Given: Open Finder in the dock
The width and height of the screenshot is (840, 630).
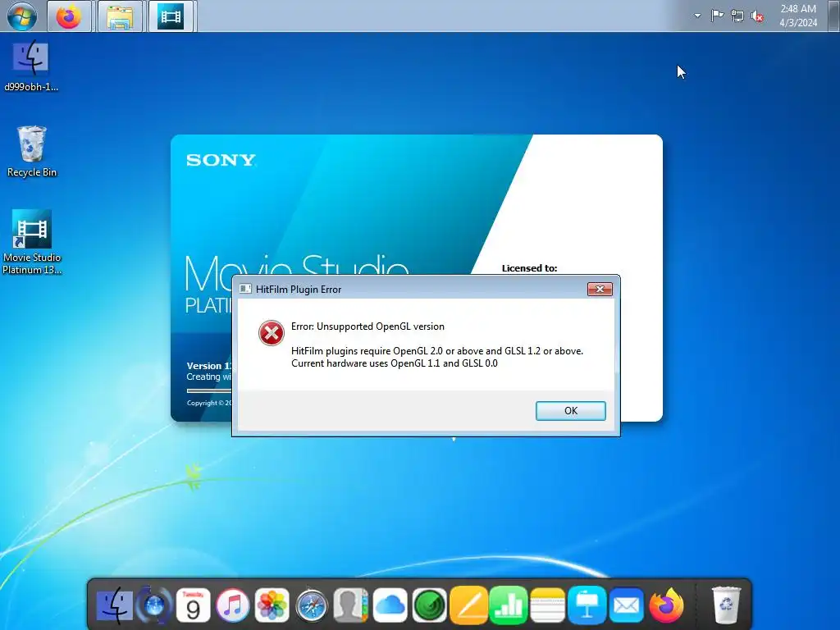Looking at the screenshot, I should [115, 606].
